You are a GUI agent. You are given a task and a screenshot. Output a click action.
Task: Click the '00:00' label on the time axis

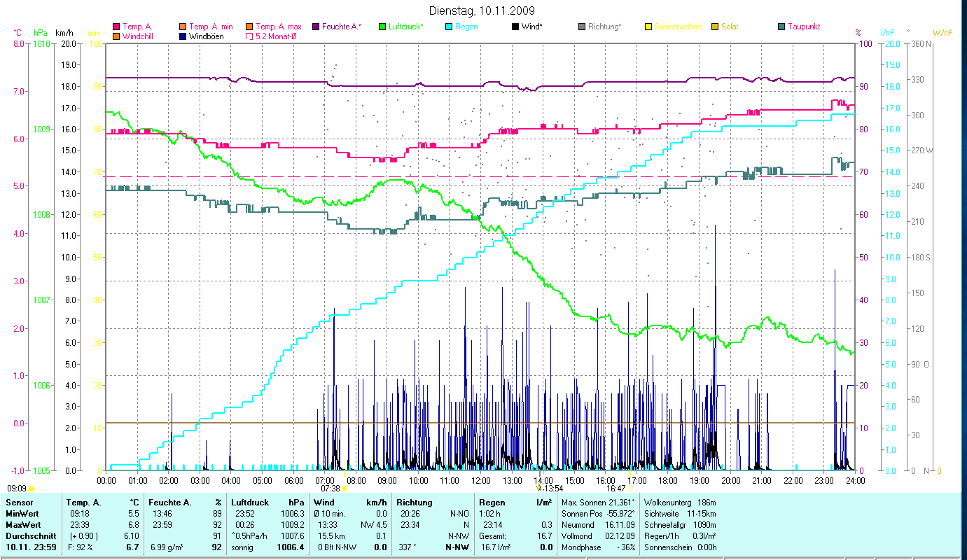pos(106,480)
